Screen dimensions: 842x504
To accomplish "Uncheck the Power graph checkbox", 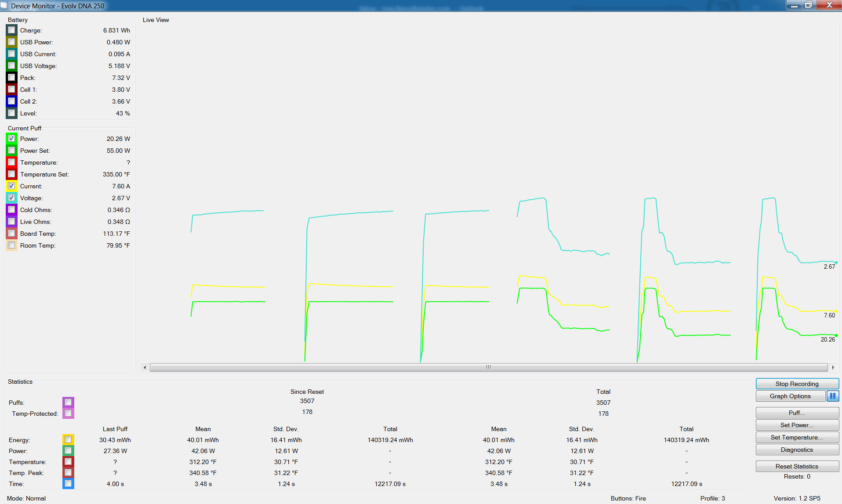I will coord(12,139).
